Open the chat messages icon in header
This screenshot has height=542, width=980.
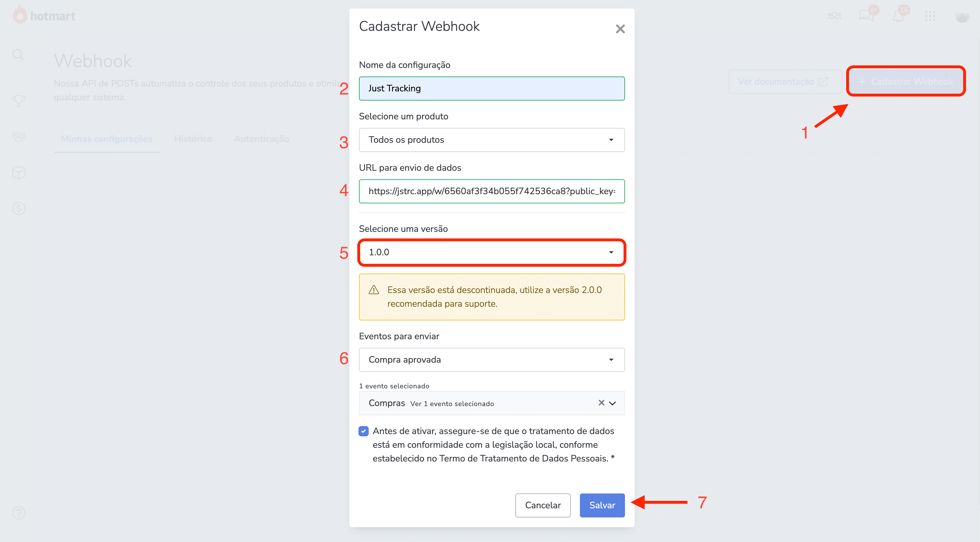tap(866, 16)
